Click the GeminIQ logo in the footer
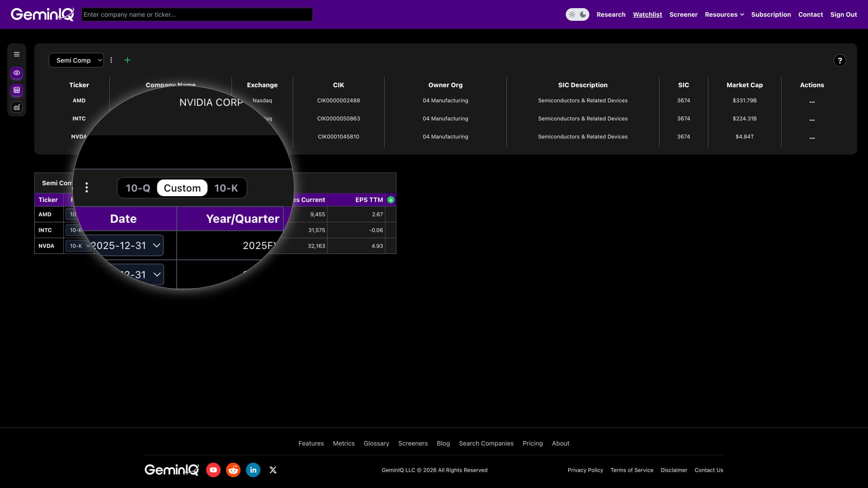 (x=172, y=470)
